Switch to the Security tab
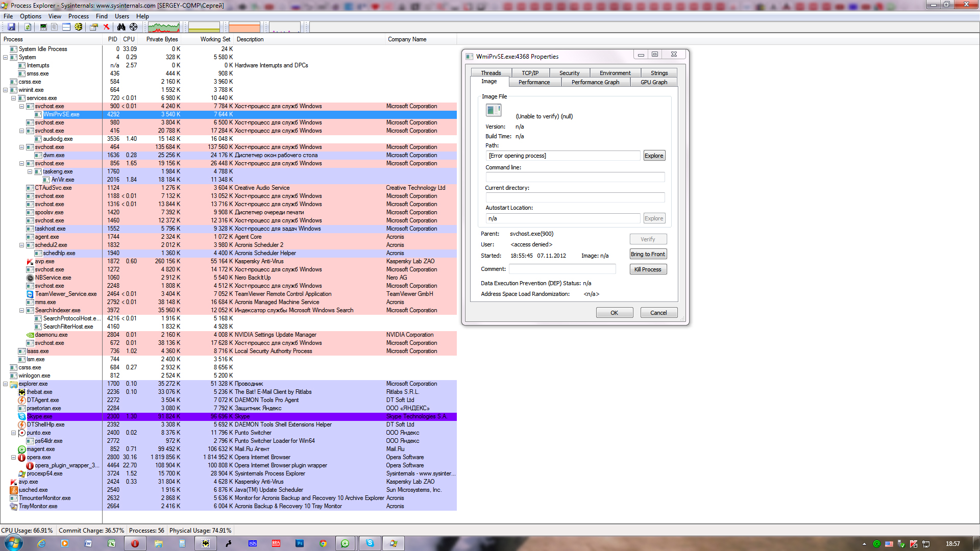The width and height of the screenshot is (980, 551). coord(569,73)
